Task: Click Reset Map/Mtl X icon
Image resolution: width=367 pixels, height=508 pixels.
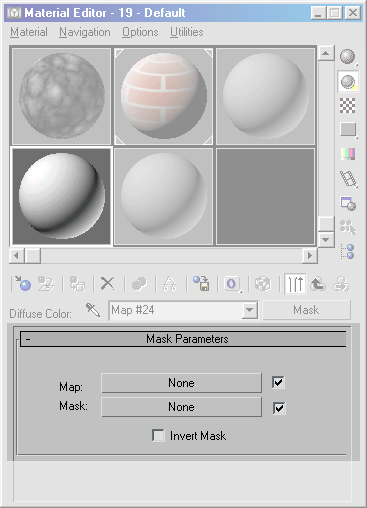Action: 107,284
